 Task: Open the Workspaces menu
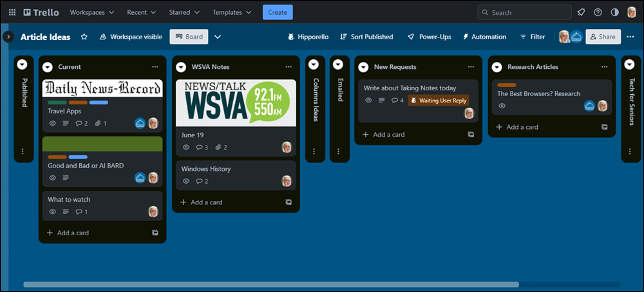(x=92, y=12)
